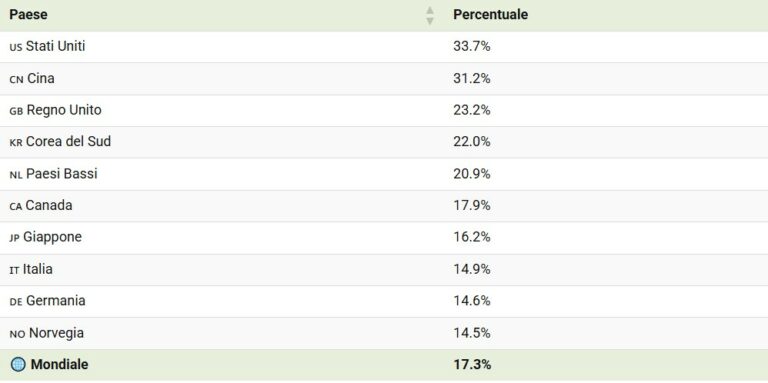The height and width of the screenshot is (383, 768).
Task: Click the Paesi Bassi entry
Action: [x=62, y=174]
